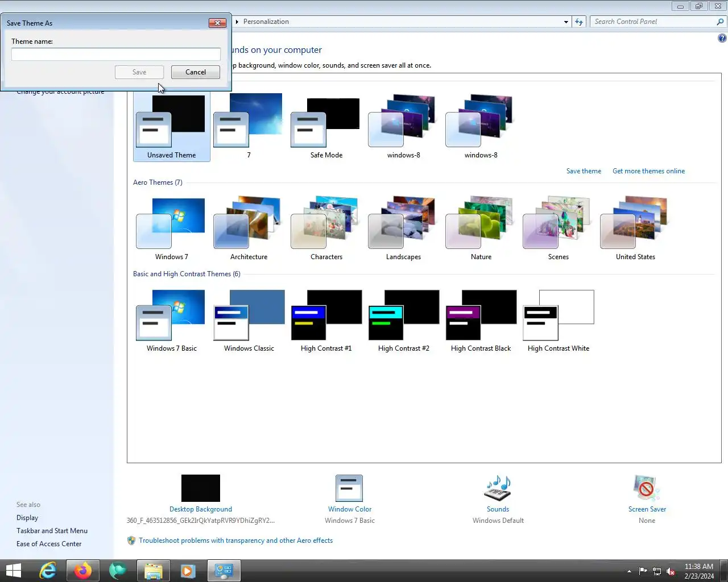
Task: Click the Theme name input field
Action: click(x=116, y=54)
